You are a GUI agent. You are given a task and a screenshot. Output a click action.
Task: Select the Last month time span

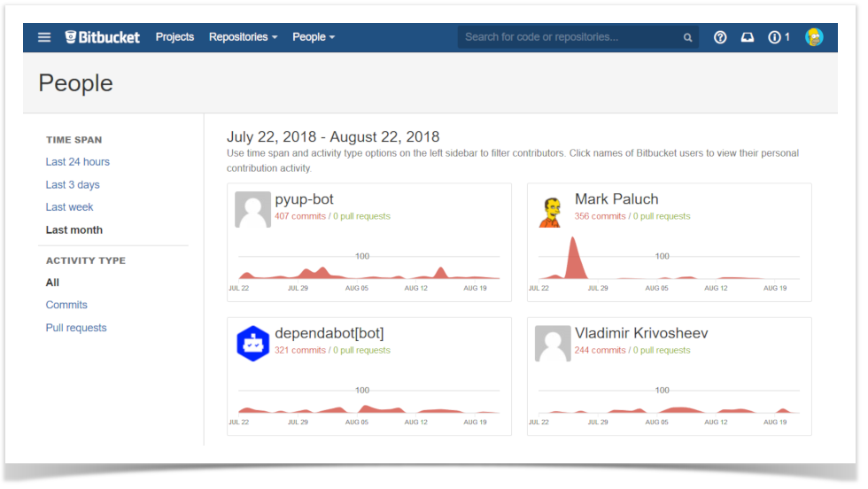click(74, 229)
